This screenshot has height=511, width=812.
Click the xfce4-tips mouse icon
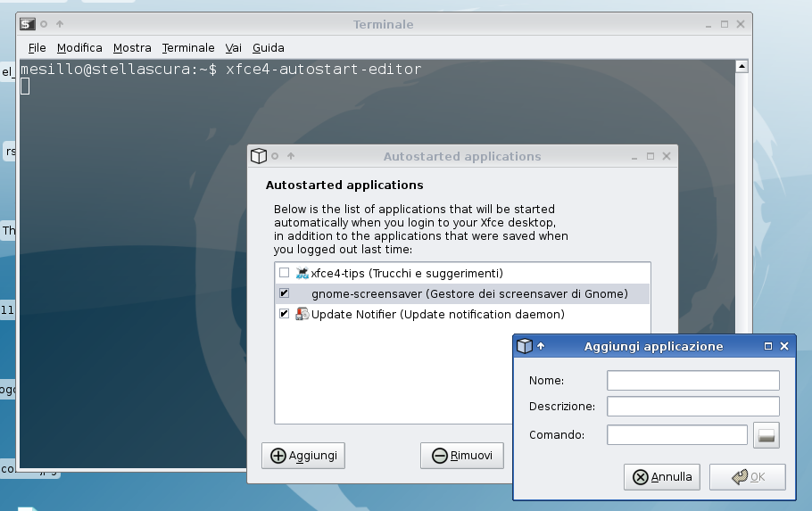302,273
